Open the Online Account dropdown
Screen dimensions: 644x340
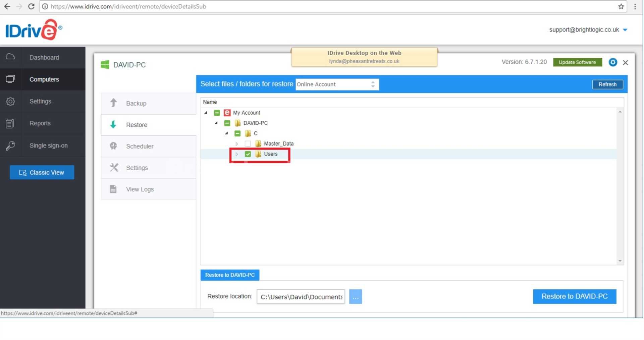click(337, 84)
